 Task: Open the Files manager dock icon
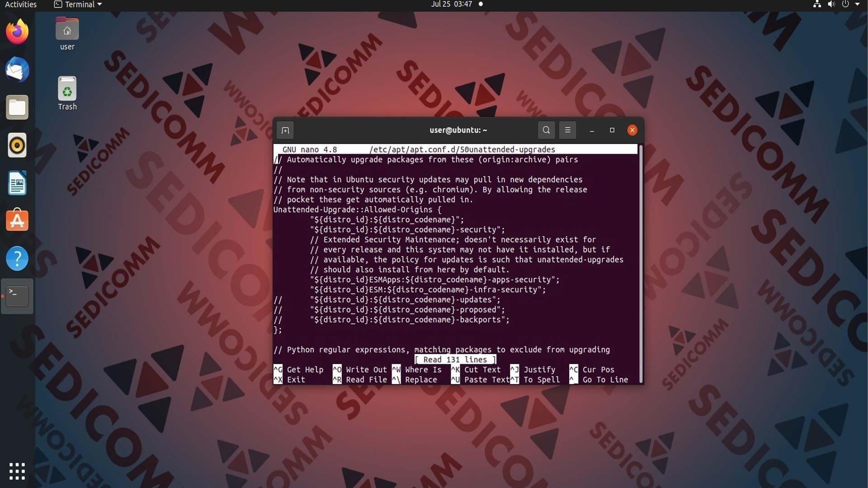(17, 108)
